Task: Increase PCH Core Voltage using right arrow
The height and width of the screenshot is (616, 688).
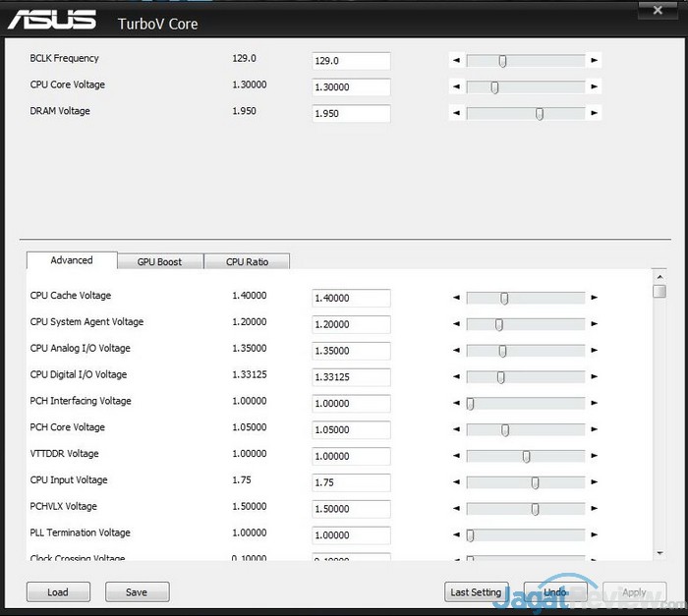Action: (x=594, y=430)
